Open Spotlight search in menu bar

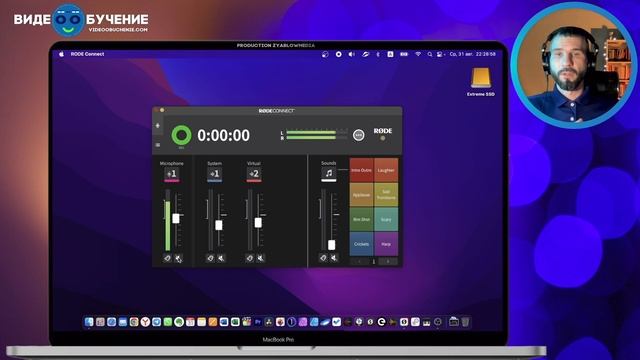point(429,54)
